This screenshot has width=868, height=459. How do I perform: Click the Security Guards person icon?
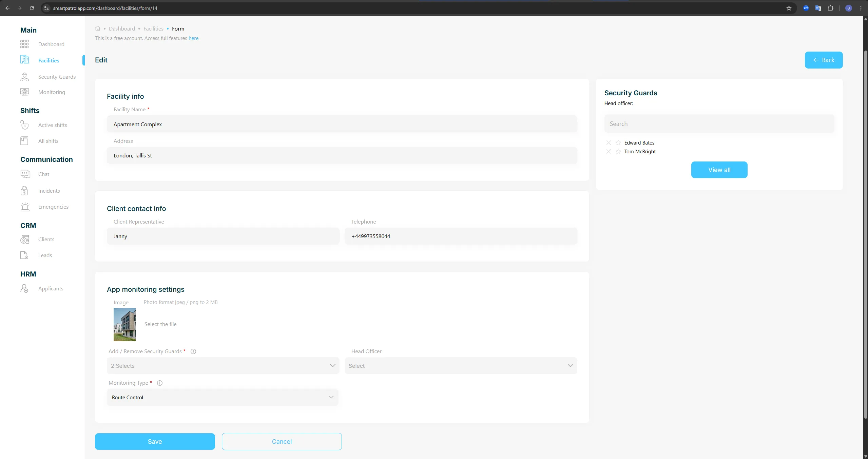[x=24, y=77]
